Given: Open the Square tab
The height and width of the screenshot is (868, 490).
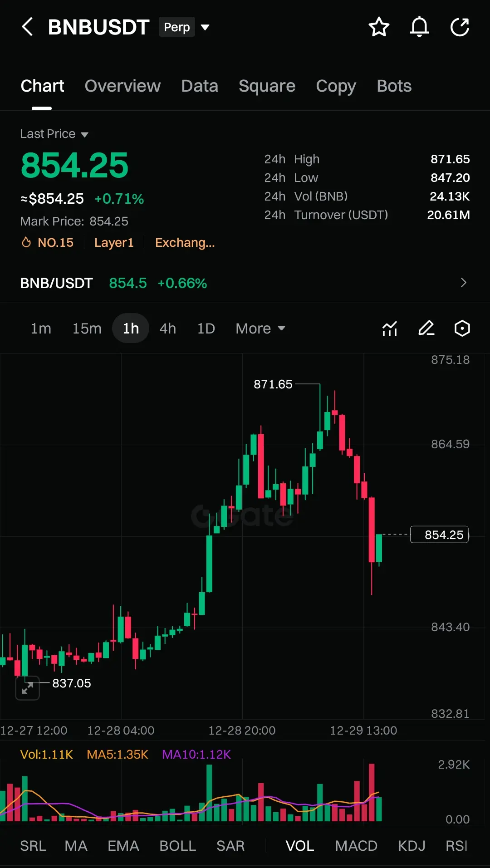Looking at the screenshot, I should (x=267, y=86).
